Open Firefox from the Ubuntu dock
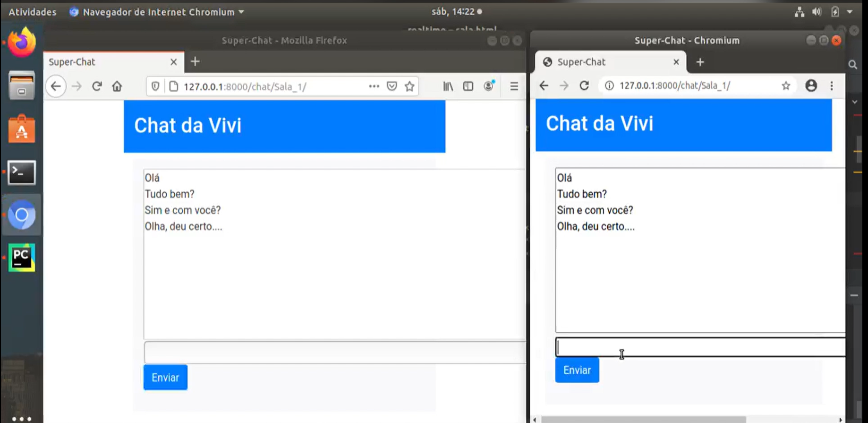 point(22,43)
